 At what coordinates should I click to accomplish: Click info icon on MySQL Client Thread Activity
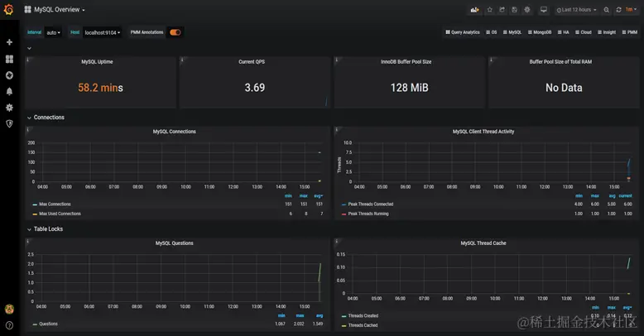(337, 130)
